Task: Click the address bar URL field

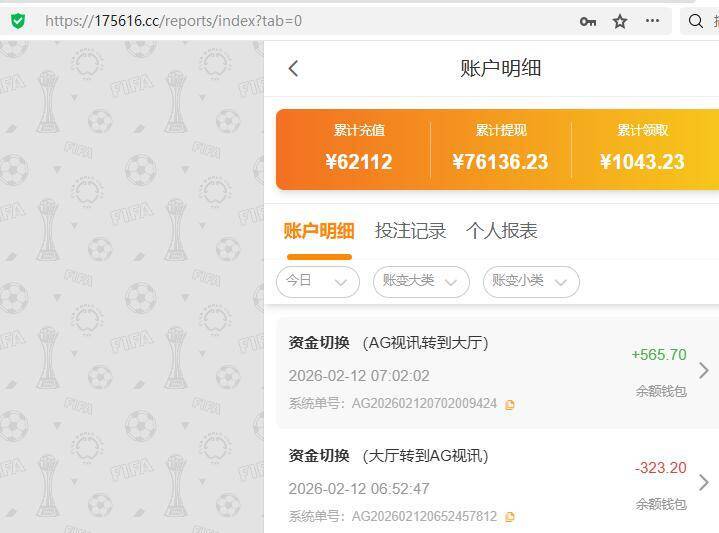Action: click(300, 21)
